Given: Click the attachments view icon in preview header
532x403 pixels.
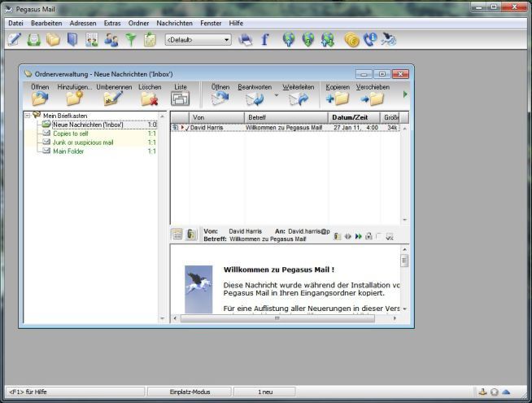Looking at the screenshot, I should click(x=191, y=234).
